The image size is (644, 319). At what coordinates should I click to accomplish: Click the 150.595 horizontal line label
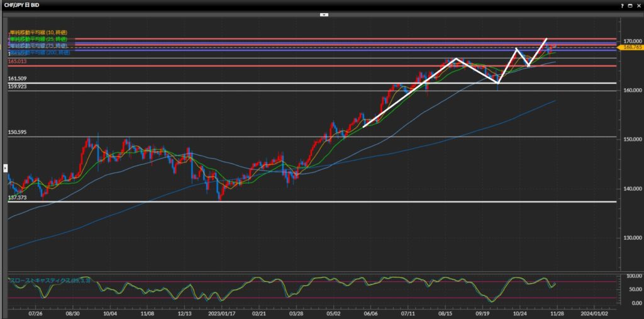(18, 133)
